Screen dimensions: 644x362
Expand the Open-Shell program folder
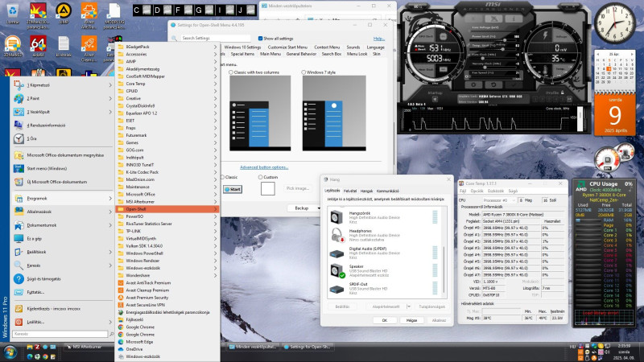click(167, 209)
